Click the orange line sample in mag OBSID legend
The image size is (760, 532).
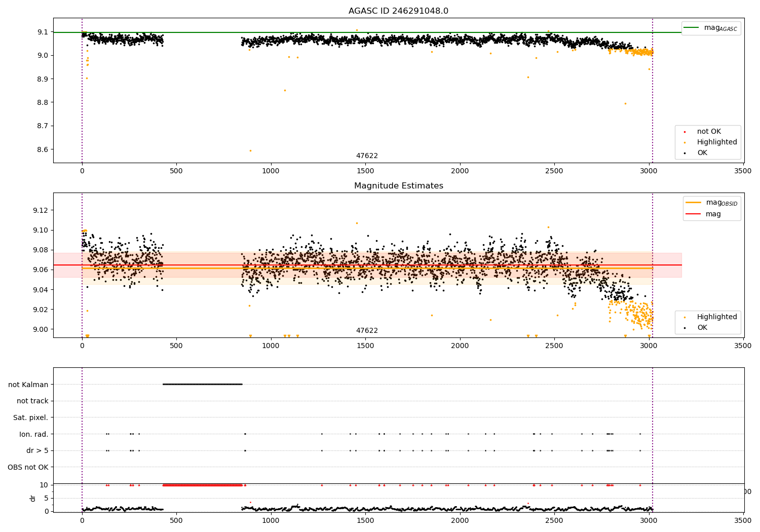point(693,202)
